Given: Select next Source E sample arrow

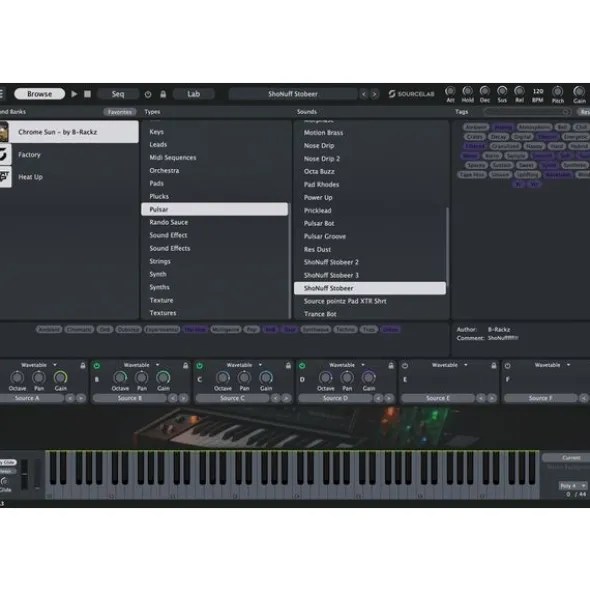Looking at the screenshot, I should (x=492, y=398).
